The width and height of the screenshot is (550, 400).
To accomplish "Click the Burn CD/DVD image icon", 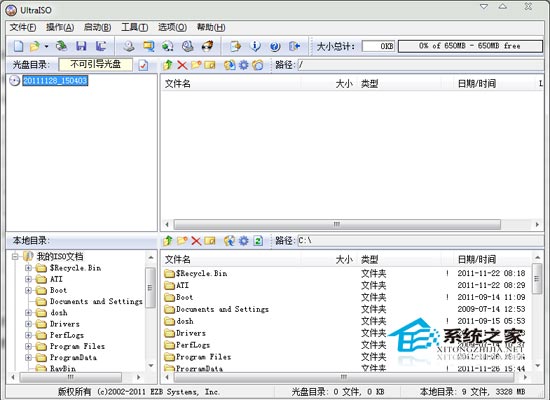I will (x=208, y=46).
